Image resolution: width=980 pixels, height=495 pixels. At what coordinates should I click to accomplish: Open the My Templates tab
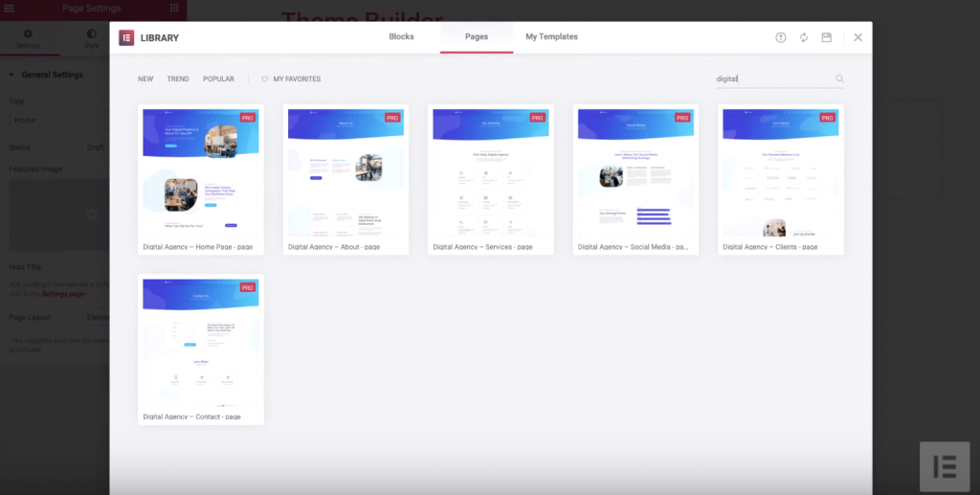(551, 36)
